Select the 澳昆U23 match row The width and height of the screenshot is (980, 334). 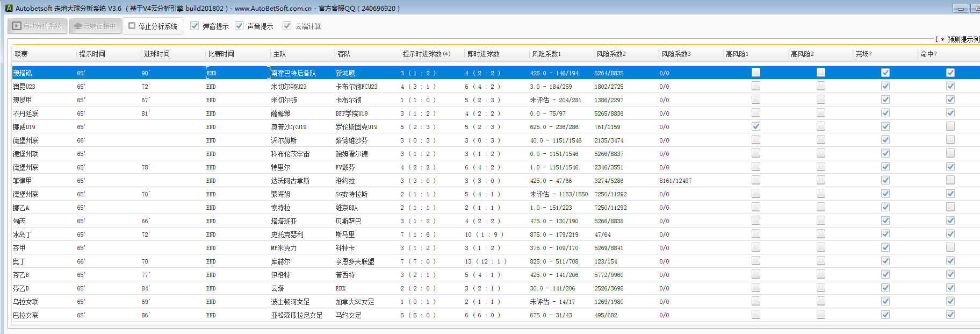pyautogui.click(x=24, y=87)
